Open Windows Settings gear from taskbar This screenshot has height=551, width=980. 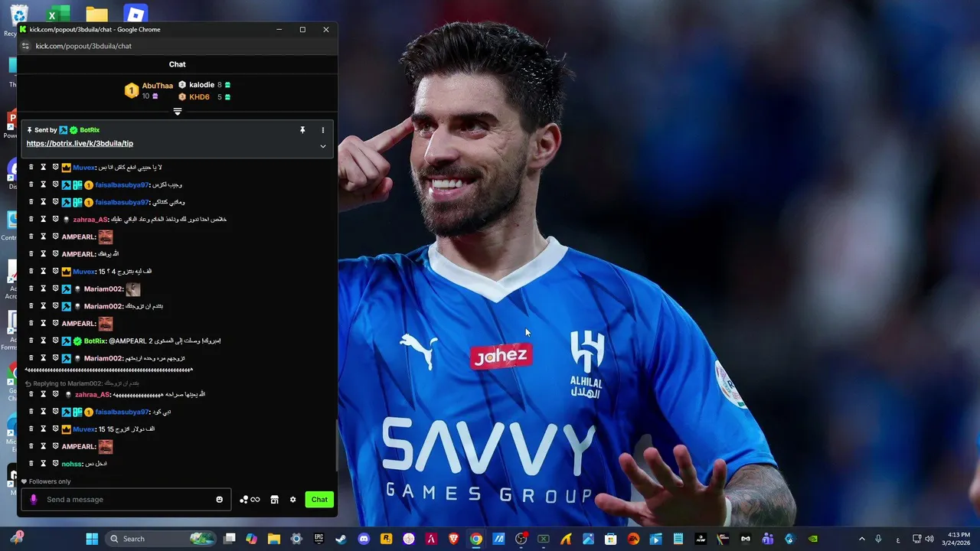(x=296, y=539)
